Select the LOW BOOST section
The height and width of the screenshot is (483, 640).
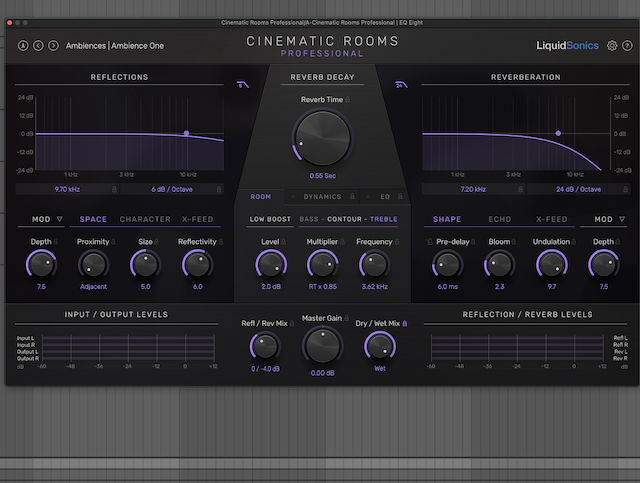tap(270, 219)
